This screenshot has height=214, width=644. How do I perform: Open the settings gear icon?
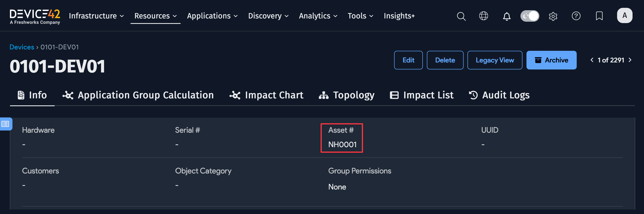coord(553,16)
